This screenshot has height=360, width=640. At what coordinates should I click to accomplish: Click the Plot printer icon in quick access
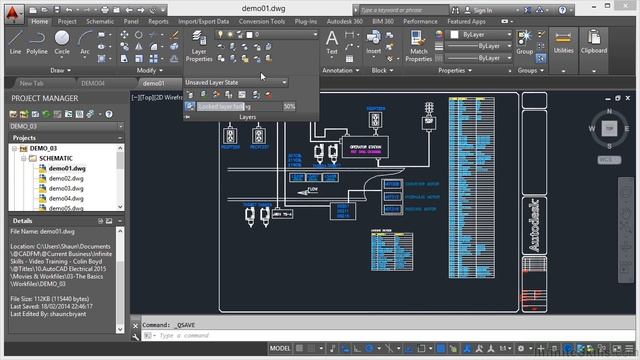pyautogui.click(x=105, y=10)
